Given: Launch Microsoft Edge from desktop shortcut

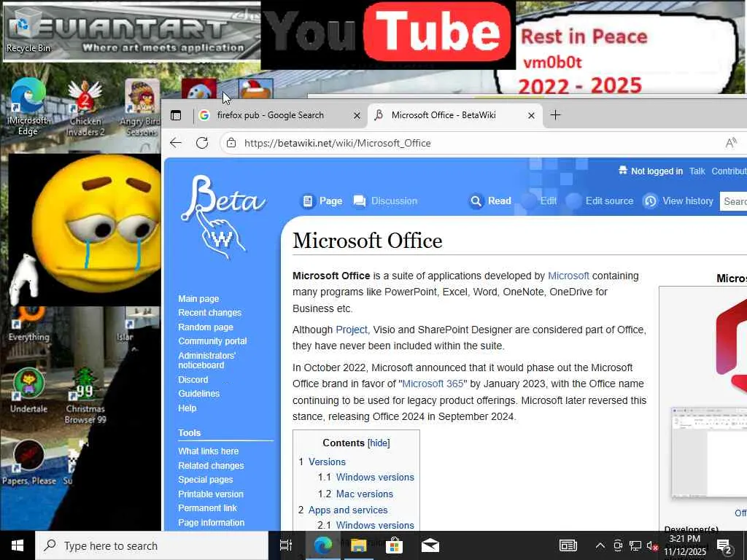Looking at the screenshot, I should point(28,107).
